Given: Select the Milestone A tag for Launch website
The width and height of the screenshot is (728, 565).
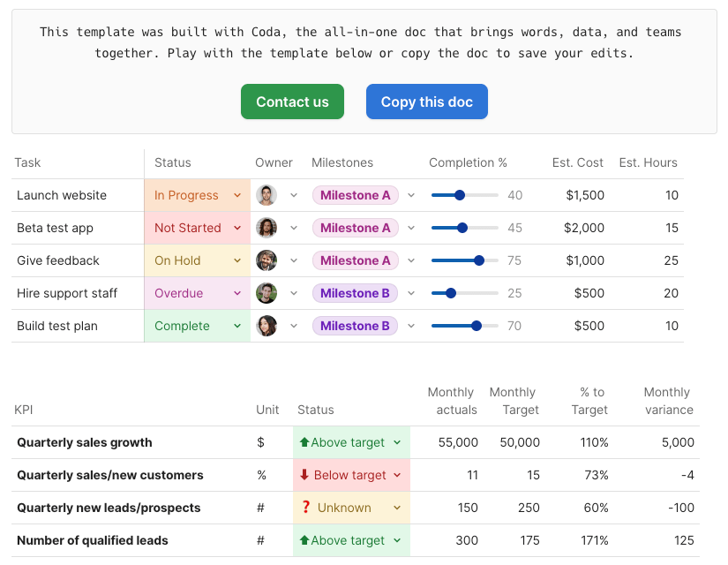Looking at the screenshot, I should coord(355,195).
